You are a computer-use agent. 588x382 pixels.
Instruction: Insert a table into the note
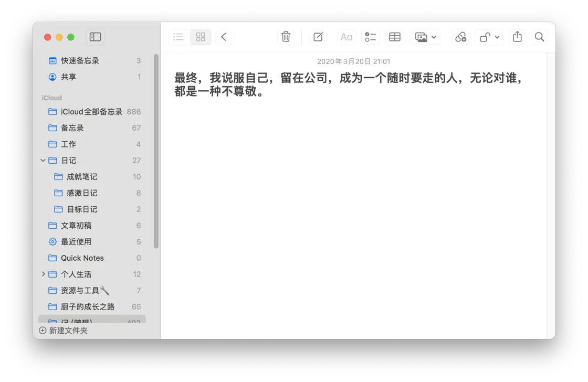[x=394, y=37]
